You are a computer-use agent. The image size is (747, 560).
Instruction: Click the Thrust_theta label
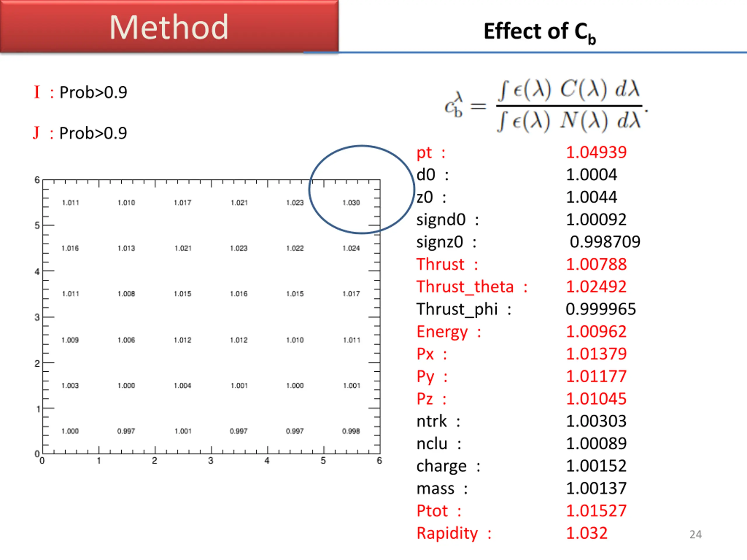pos(465,287)
